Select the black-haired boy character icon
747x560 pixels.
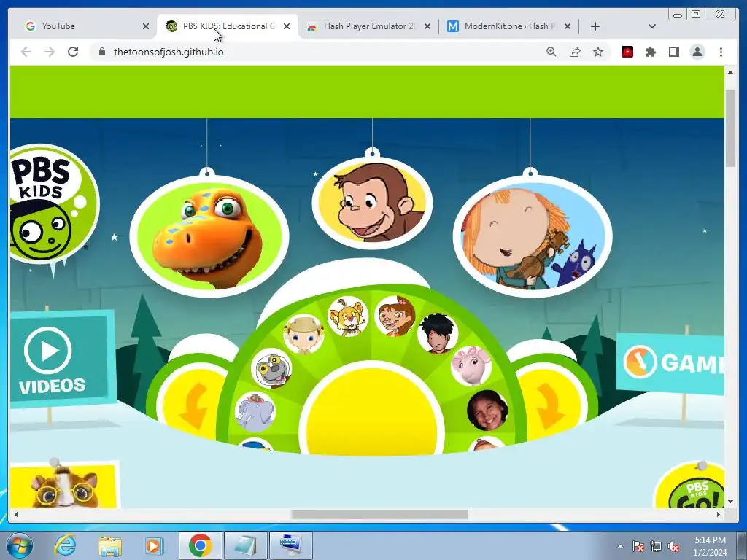point(438,333)
